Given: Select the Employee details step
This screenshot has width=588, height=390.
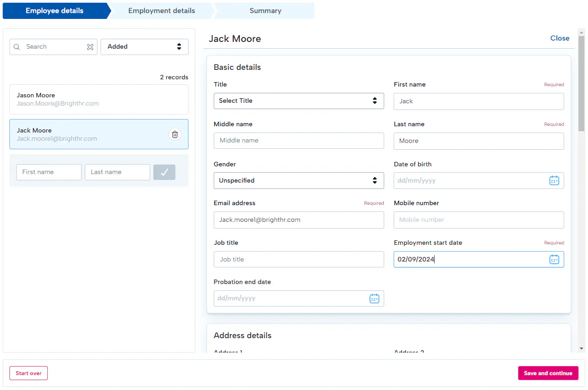Looking at the screenshot, I should click(55, 11).
